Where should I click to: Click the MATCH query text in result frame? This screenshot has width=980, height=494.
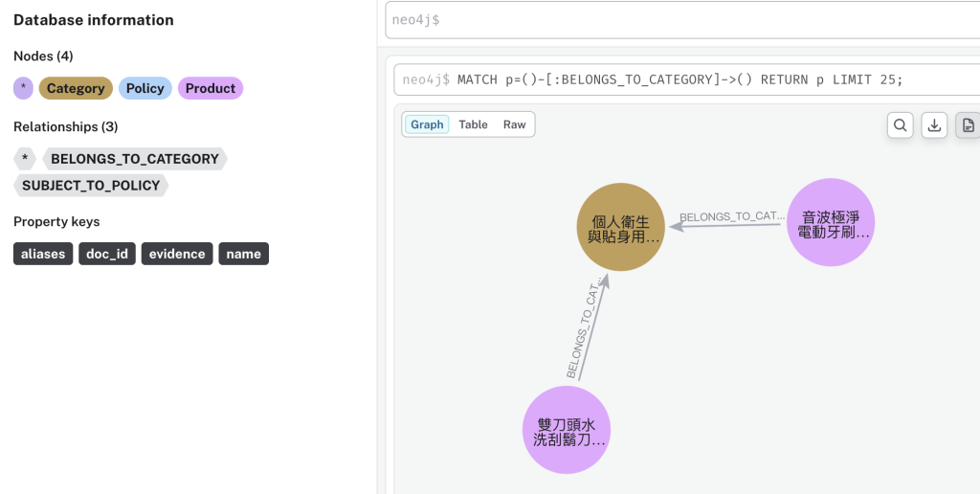coord(680,80)
